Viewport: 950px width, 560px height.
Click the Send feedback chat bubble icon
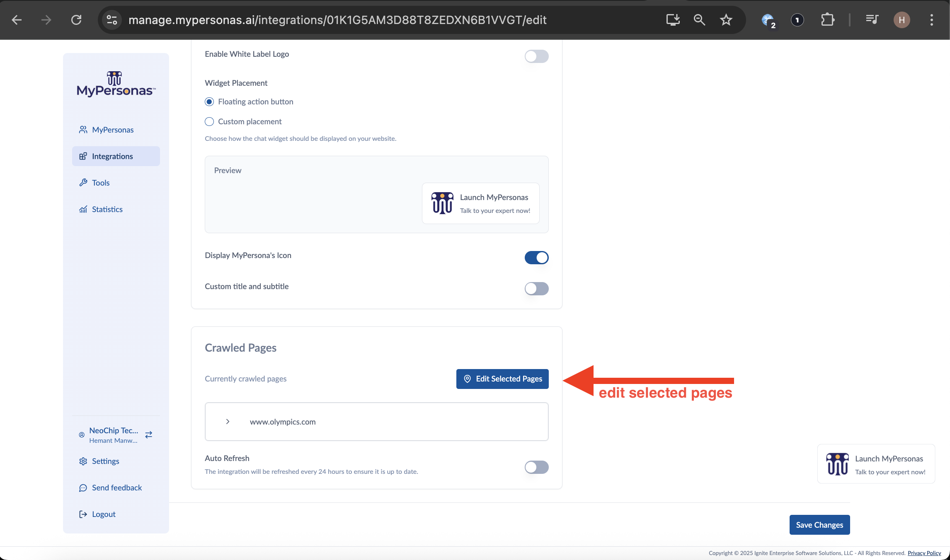pos(83,488)
